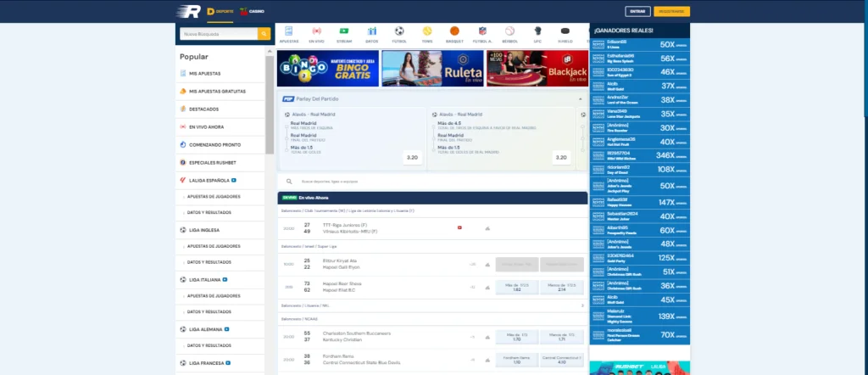
Task: Select 3.20 odds on first Alavés parlay
Action: 412,157
